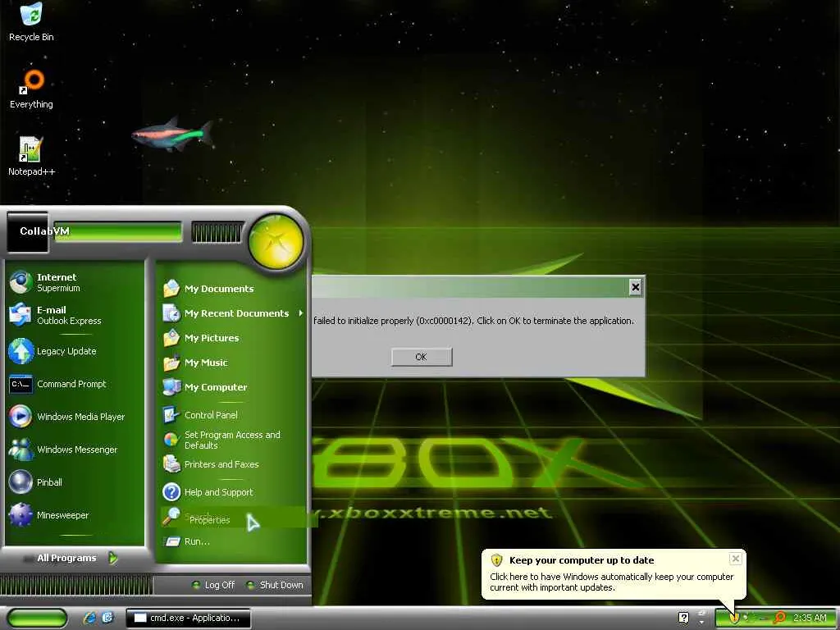Click the Command Prompt icon

click(x=21, y=384)
